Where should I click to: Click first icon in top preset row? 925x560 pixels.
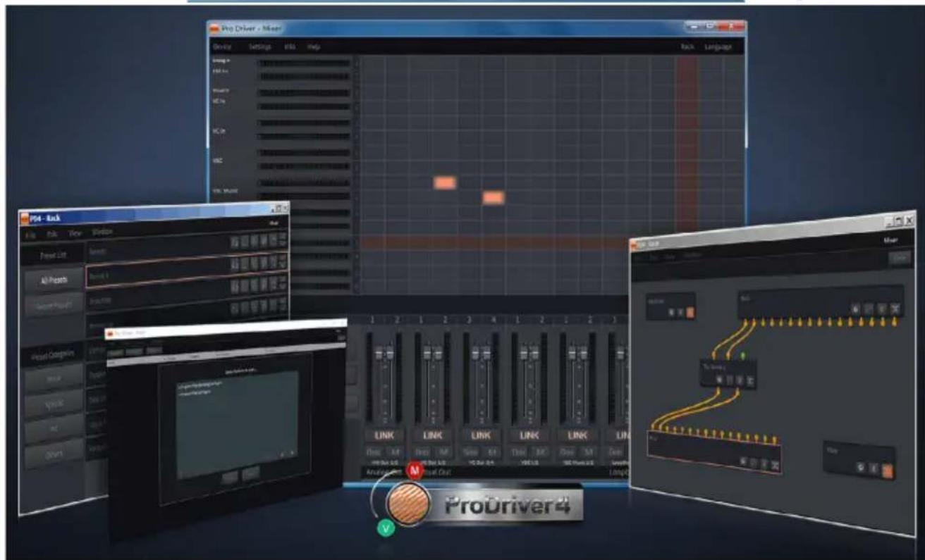click(234, 242)
